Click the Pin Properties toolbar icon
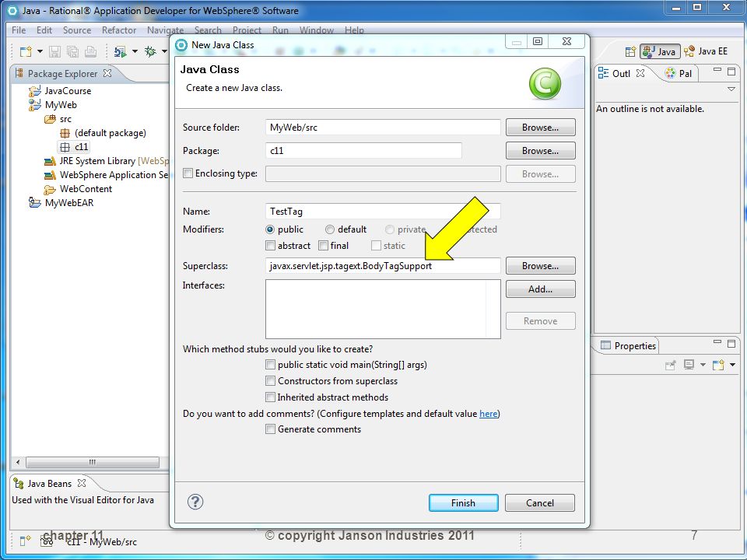 671,366
